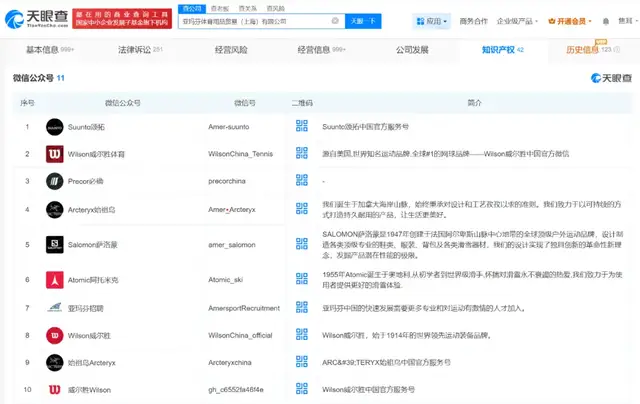
Task: Open QR code for Precor必确 account
Action: pos(301,181)
